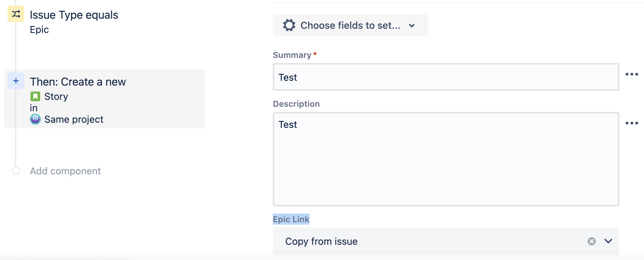This screenshot has width=644, height=260.
Task: Click the Add component link
Action: click(65, 171)
